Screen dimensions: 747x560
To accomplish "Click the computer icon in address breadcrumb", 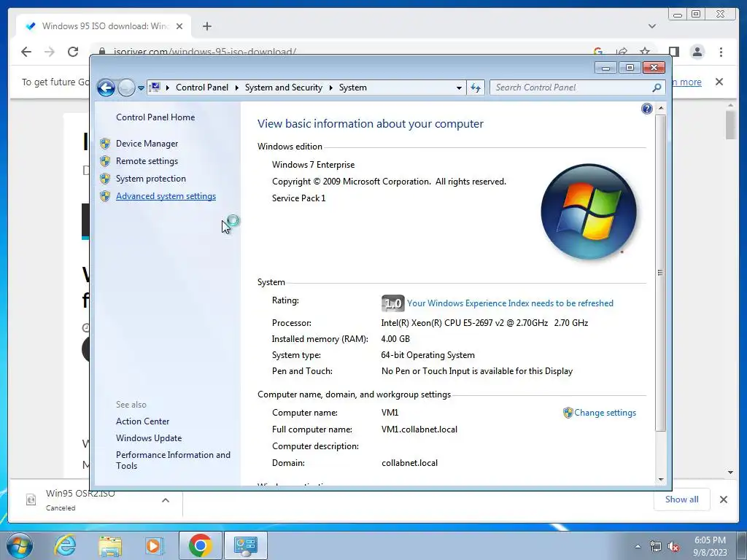I will [155, 87].
